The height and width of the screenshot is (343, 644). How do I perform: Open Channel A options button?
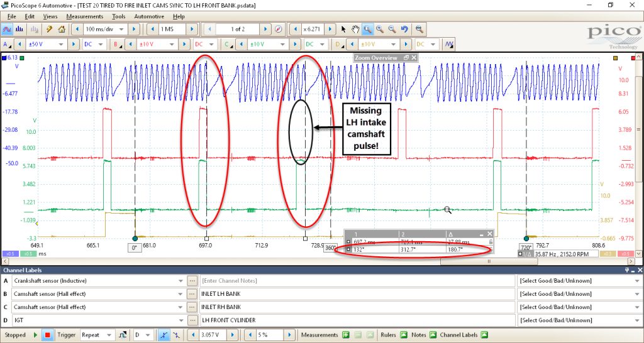tap(7, 45)
